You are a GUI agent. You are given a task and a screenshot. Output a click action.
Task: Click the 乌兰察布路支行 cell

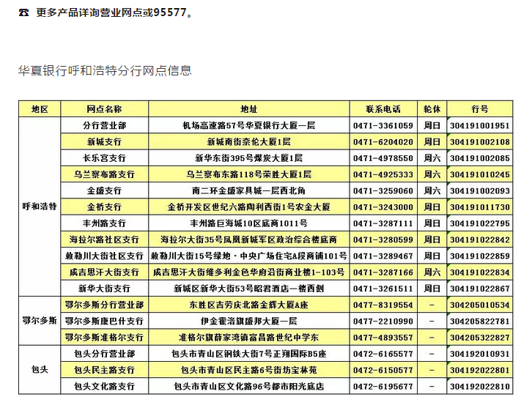(105, 174)
